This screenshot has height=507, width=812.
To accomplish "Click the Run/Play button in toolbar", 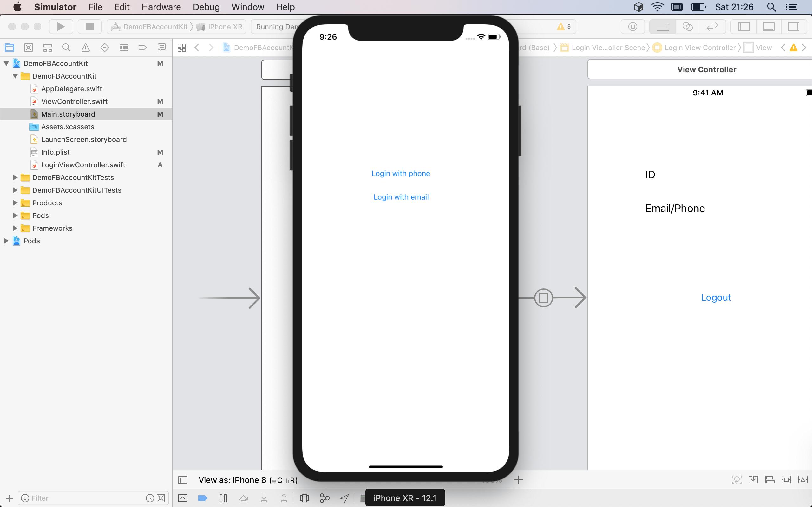I will tap(62, 26).
